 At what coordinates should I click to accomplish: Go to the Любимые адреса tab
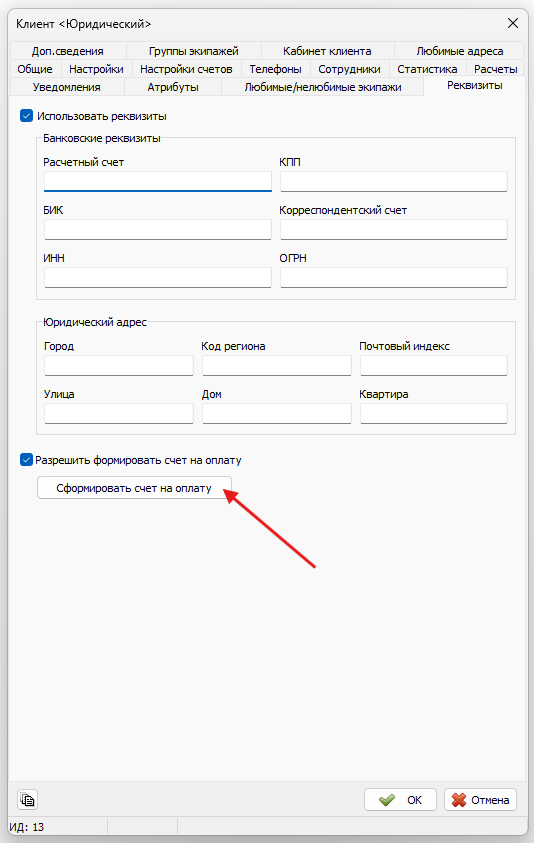[460, 51]
